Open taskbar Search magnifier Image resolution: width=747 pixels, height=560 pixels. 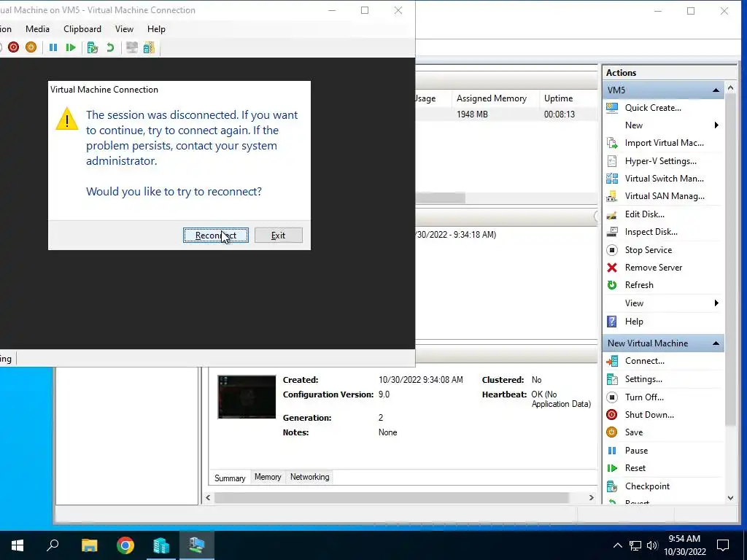tap(53, 545)
